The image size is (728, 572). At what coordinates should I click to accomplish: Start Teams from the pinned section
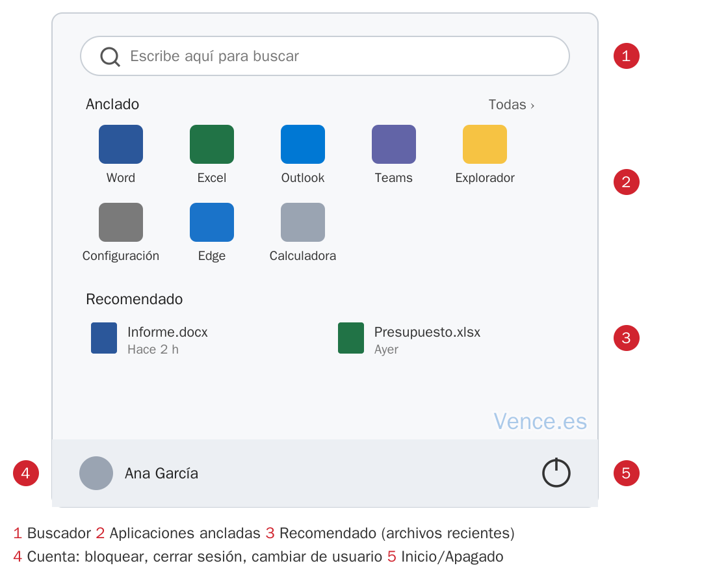[x=394, y=144]
